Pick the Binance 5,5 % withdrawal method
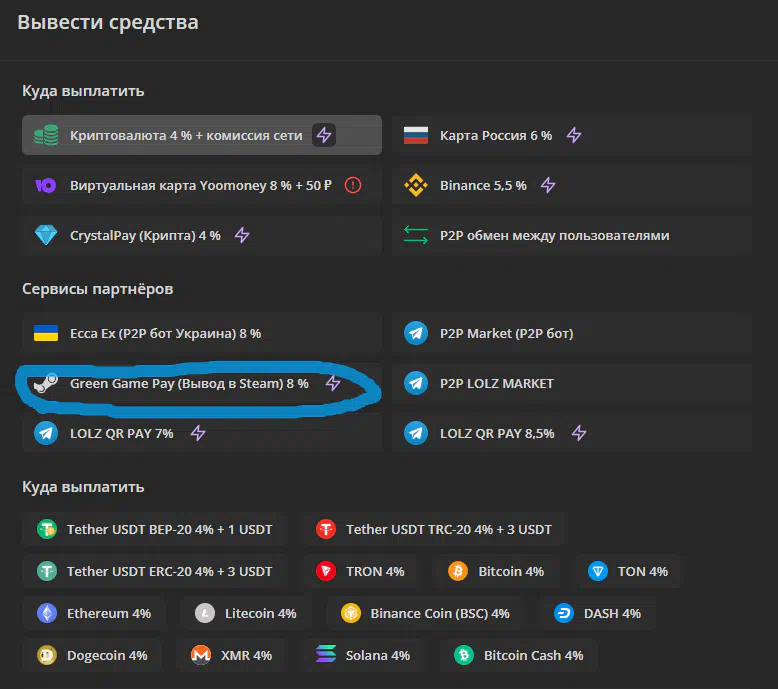778x689 pixels. click(x=572, y=186)
